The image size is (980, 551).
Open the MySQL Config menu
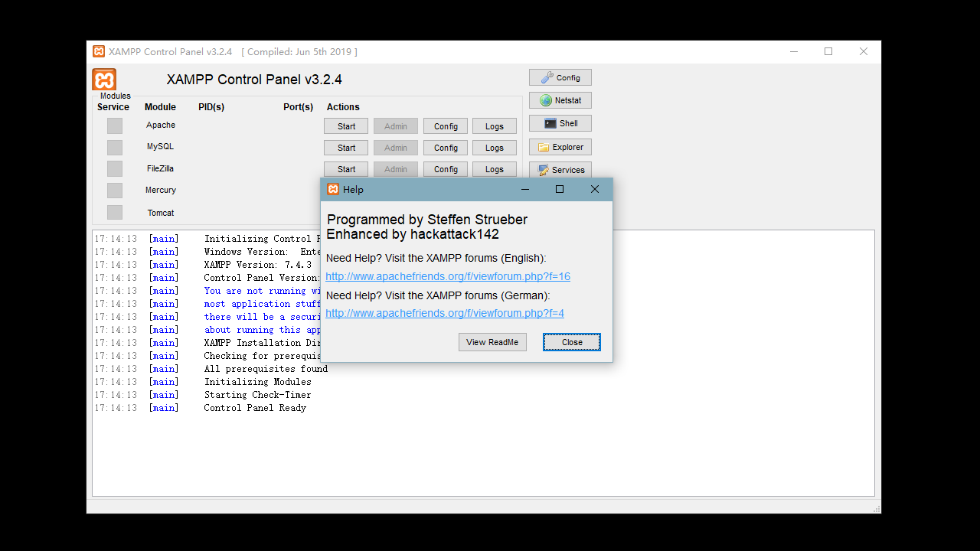click(x=446, y=148)
